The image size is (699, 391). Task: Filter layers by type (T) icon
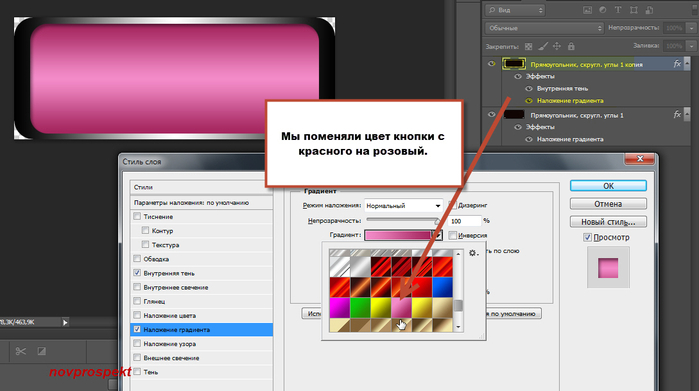618,10
